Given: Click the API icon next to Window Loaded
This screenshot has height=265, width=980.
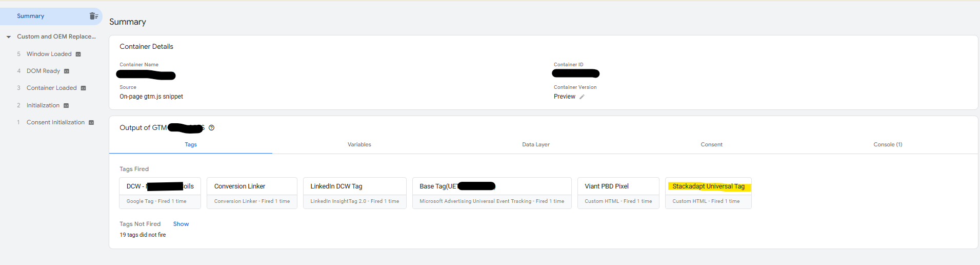Looking at the screenshot, I should pos(78,54).
